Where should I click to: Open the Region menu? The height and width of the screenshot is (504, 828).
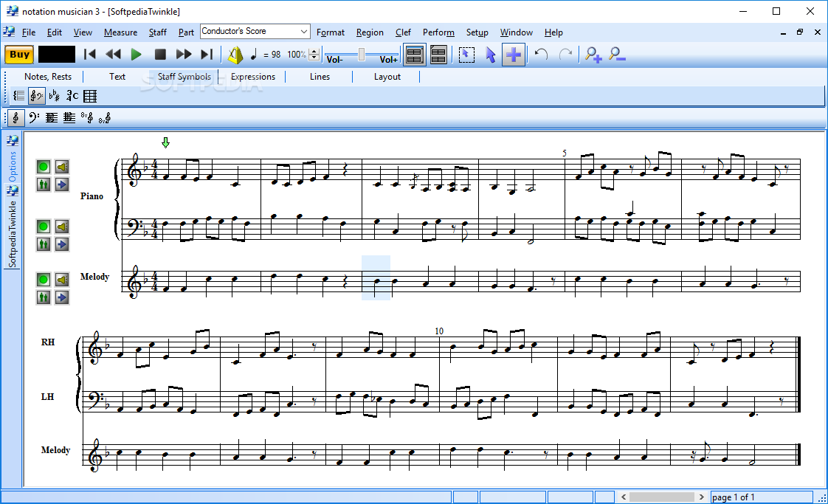[370, 32]
